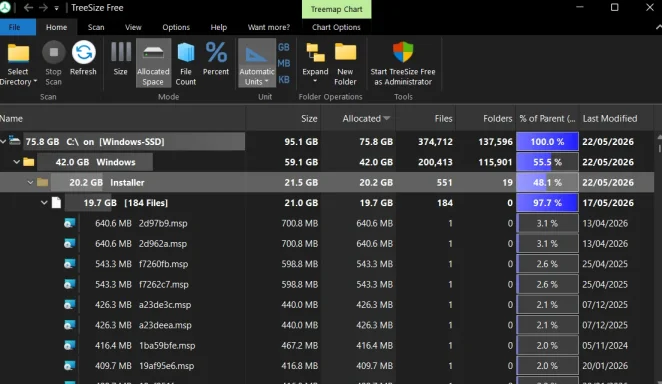The height and width of the screenshot is (384, 662).
Task: Switch to File Count mode
Action: pyautogui.click(x=186, y=63)
